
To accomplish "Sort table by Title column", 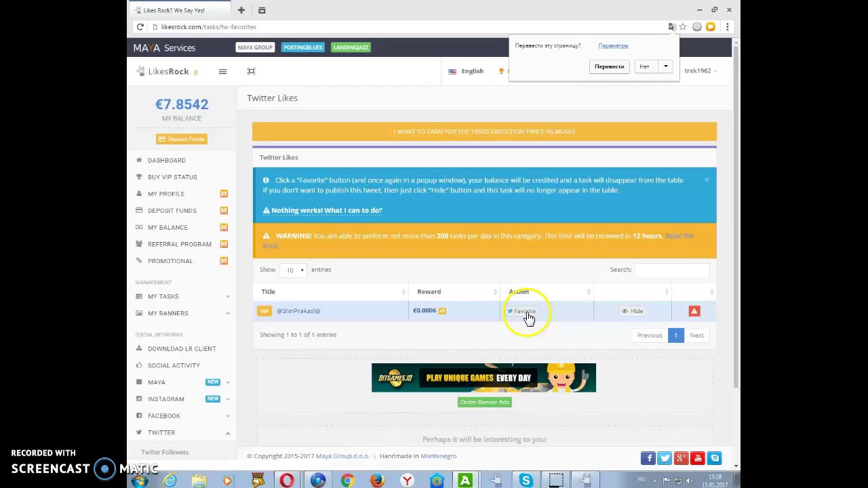I will tap(330, 291).
